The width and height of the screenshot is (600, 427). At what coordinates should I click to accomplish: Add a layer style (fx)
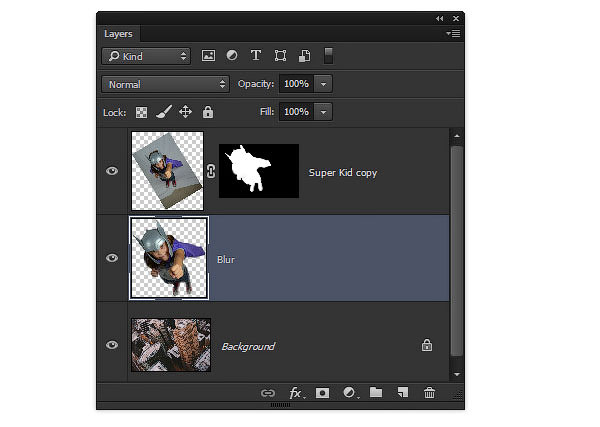[297, 393]
